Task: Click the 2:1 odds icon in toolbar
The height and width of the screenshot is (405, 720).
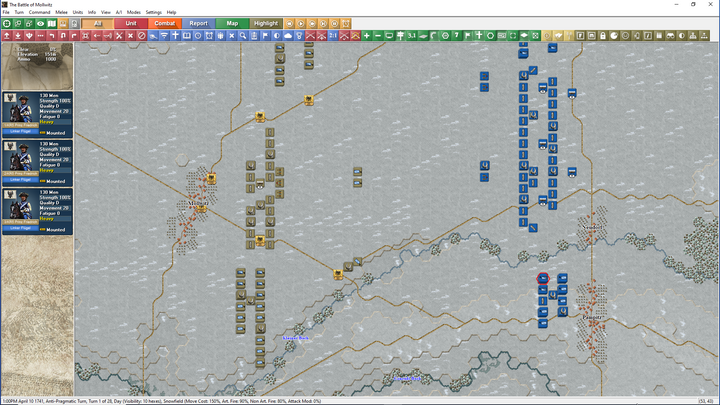Action: (x=333, y=35)
